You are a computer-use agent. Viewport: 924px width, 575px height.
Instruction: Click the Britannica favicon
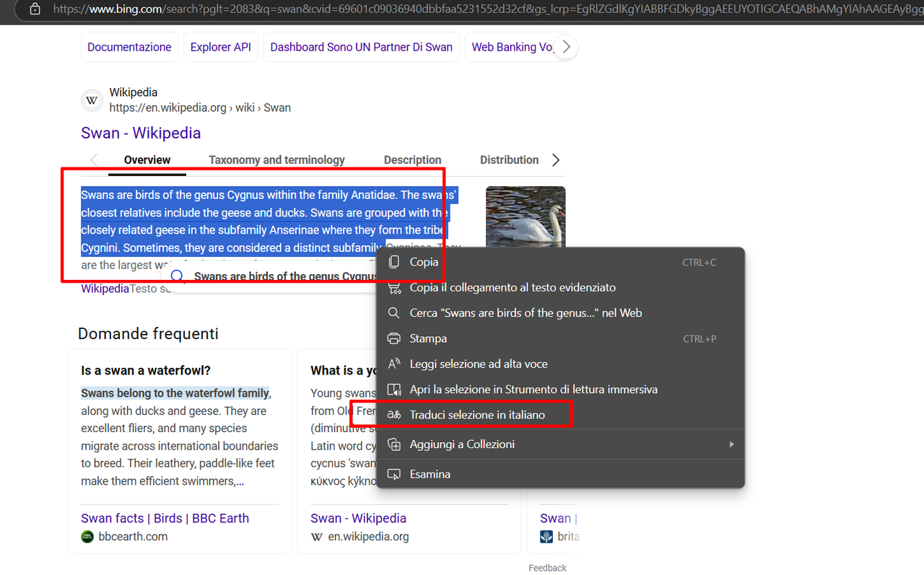click(x=546, y=537)
